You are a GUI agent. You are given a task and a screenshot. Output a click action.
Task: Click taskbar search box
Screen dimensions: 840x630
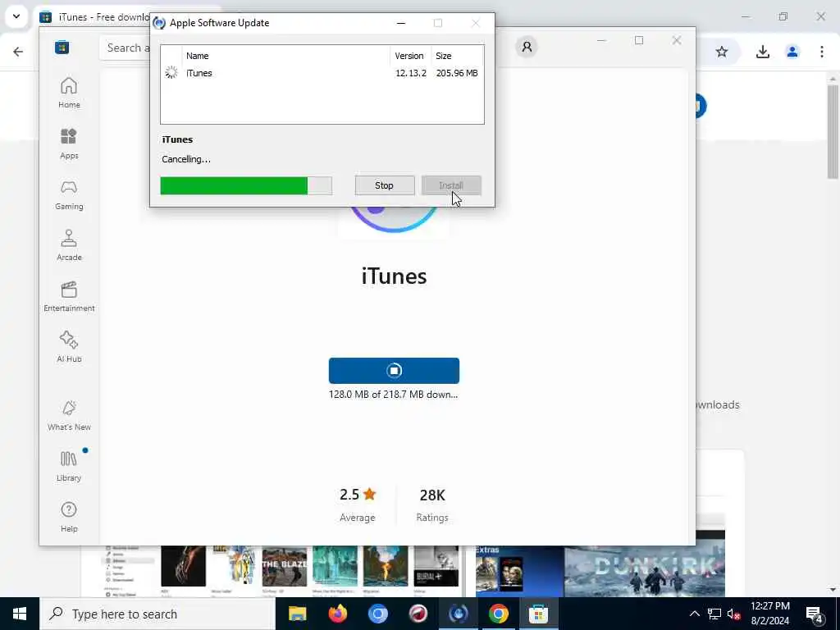point(157,614)
